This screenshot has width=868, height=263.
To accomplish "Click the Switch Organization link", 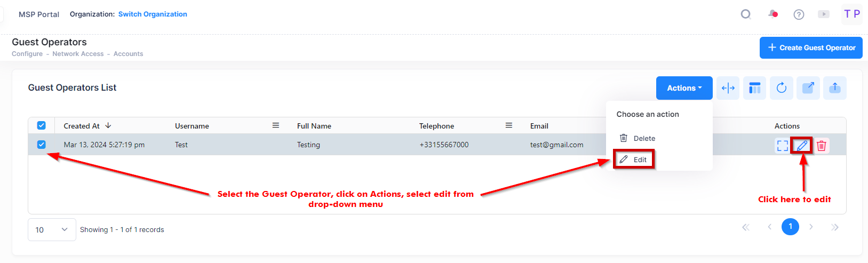I will (153, 14).
